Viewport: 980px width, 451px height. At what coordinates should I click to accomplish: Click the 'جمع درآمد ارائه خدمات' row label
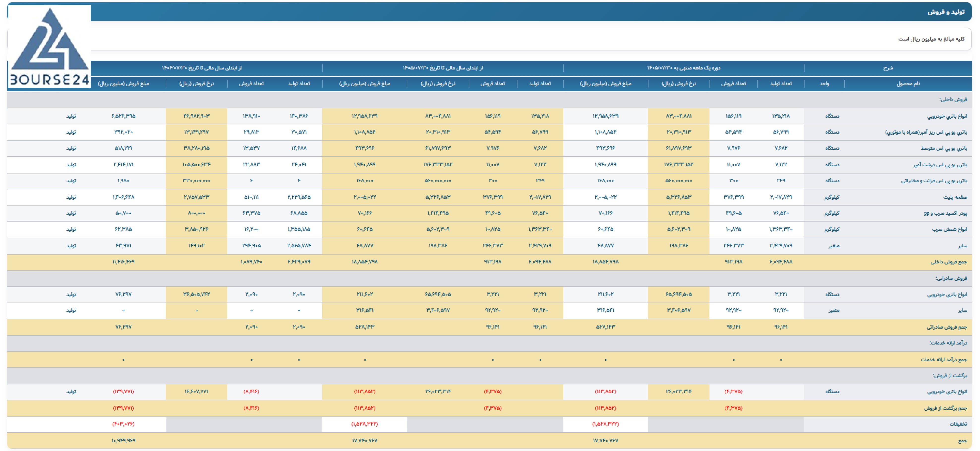pos(944,359)
